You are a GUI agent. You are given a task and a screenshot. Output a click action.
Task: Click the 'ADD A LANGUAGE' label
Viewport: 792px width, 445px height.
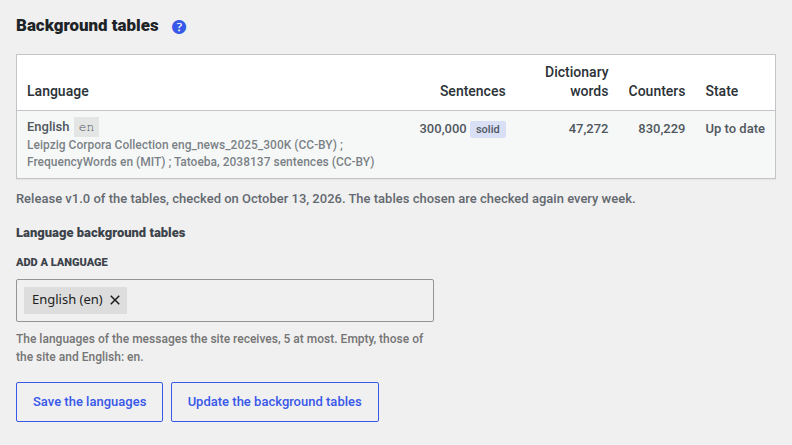[x=62, y=262]
